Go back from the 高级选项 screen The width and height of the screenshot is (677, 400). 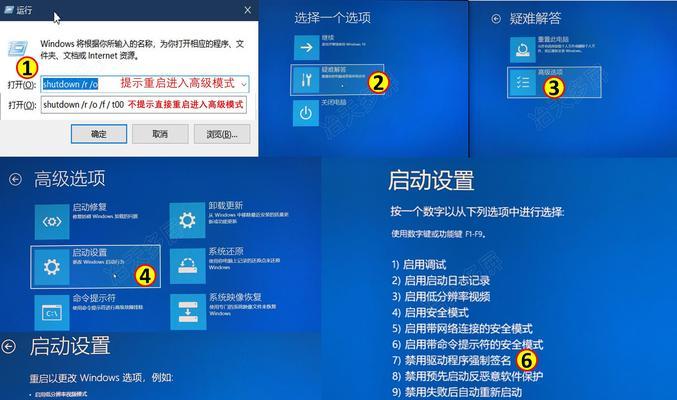click(x=15, y=179)
